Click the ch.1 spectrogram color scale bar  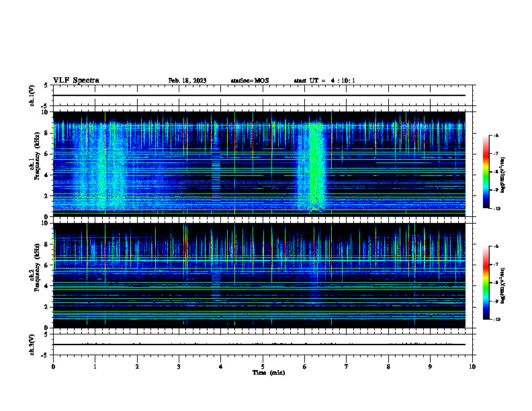(x=486, y=172)
